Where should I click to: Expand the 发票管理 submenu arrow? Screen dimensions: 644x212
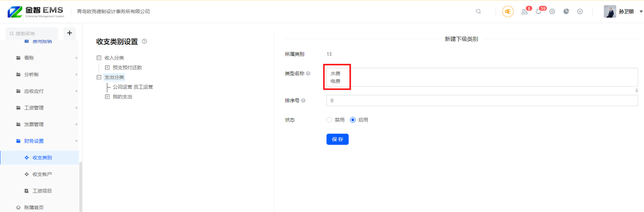click(x=76, y=124)
